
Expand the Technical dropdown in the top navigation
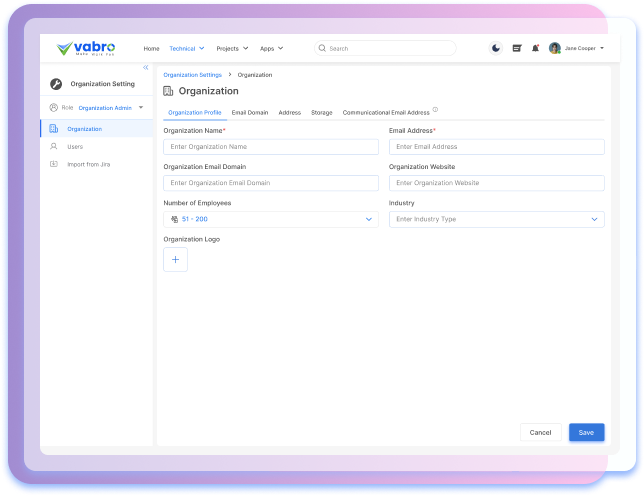(x=187, y=48)
